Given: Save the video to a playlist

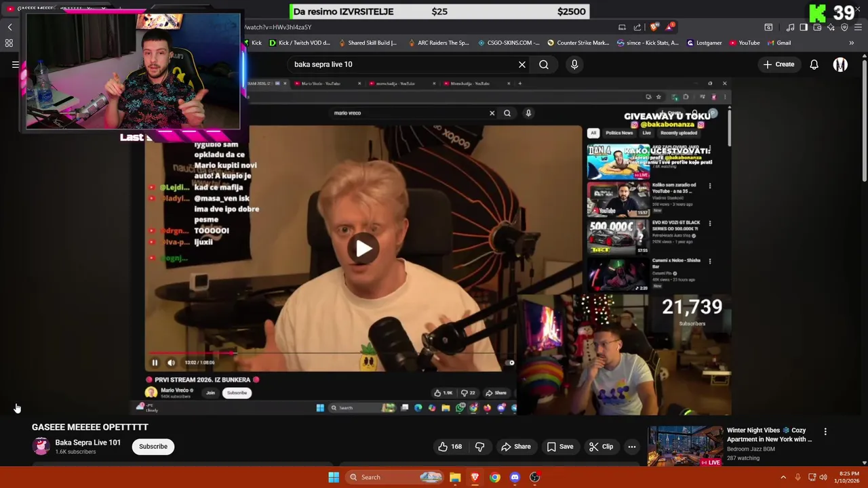Looking at the screenshot, I should 560,447.
